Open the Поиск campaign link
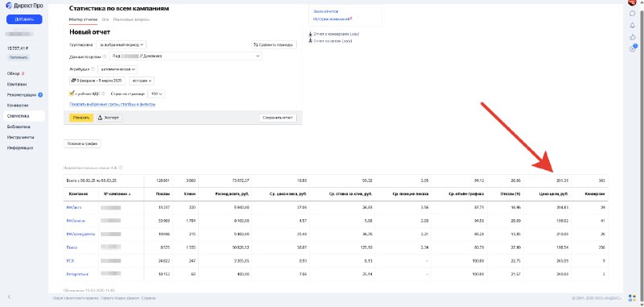This screenshot has width=644, height=307. (72, 248)
